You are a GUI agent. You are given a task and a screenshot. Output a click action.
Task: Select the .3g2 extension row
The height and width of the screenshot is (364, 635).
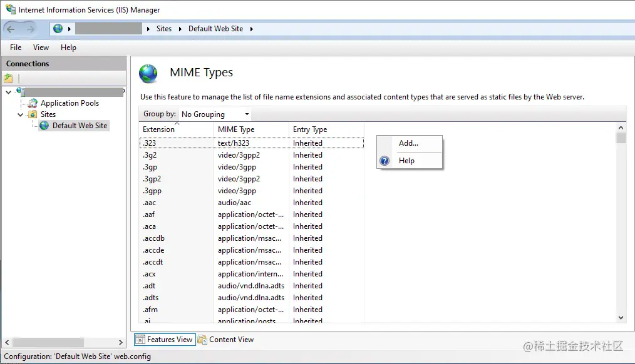click(252, 155)
